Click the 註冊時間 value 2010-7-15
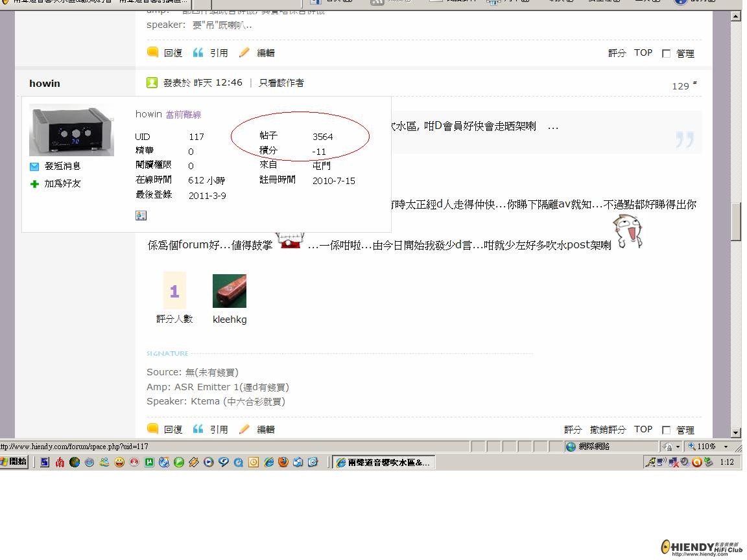This screenshot has height=560, width=747. pyautogui.click(x=333, y=180)
